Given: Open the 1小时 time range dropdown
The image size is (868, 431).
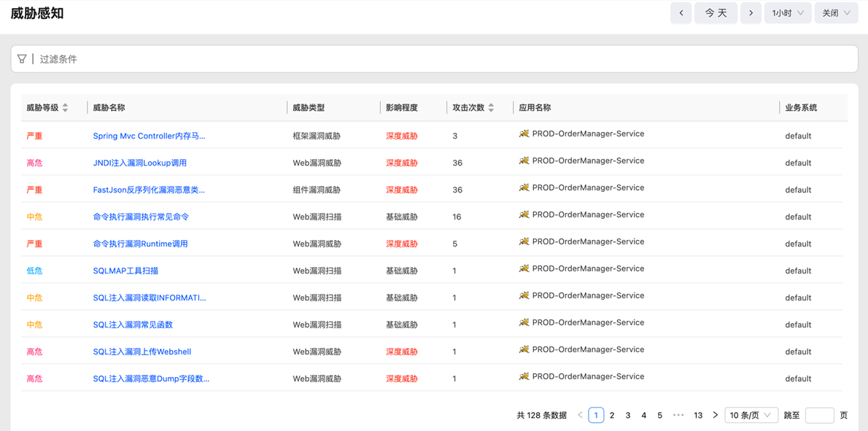Looking at the screenshot, I should [787, 13].
